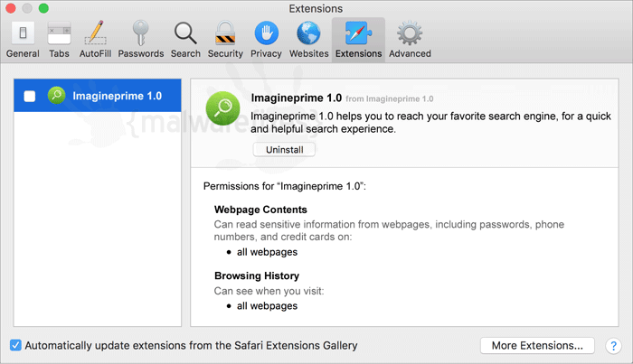This screenshot has width=633, height=364.
Task: Click 'Permissions for "Imagineprime 1.0"' text
Action: coord(285,186)
